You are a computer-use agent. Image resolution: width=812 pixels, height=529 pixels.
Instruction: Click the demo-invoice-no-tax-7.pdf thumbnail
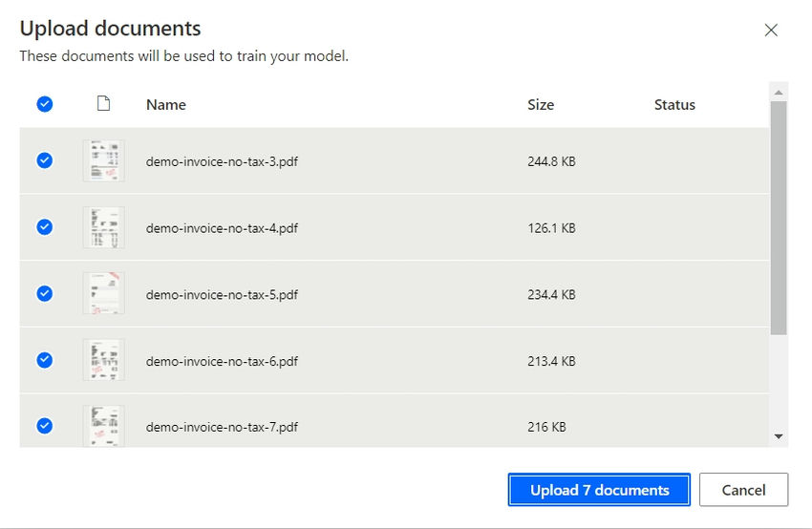[x=103, y=426]
